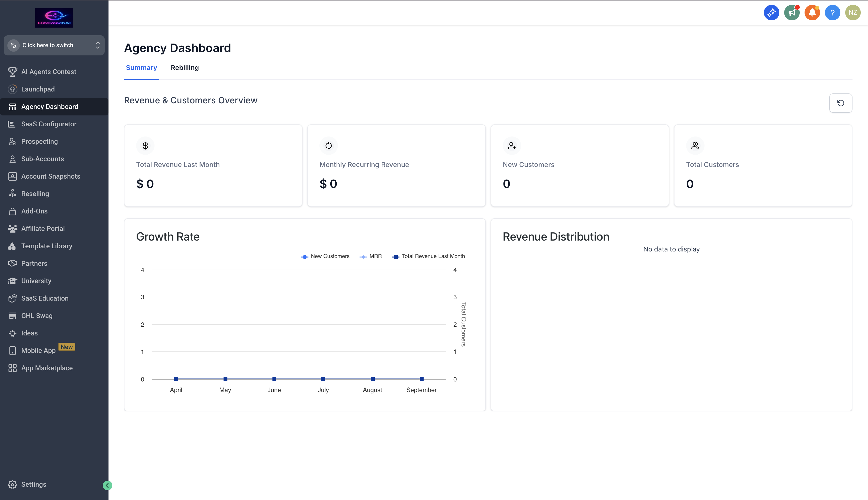Click the EliteReachAI logo
The height and width of the screenshot is (500, 868).
tap(54, 18)
